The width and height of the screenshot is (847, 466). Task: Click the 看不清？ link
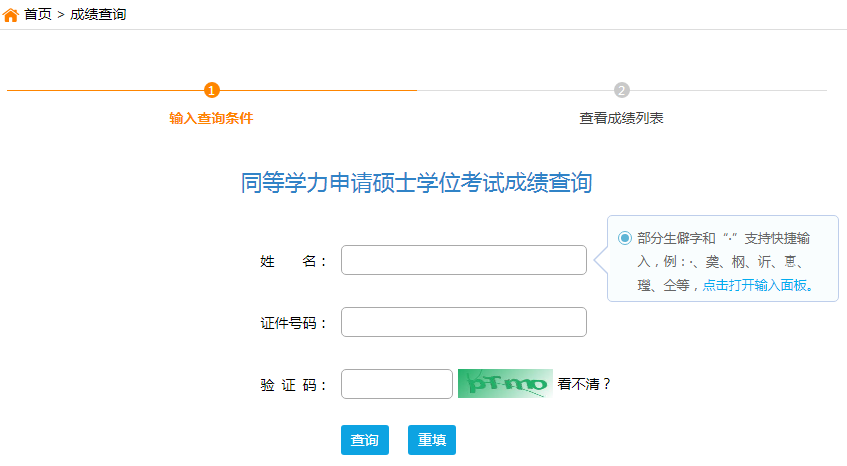584,384
